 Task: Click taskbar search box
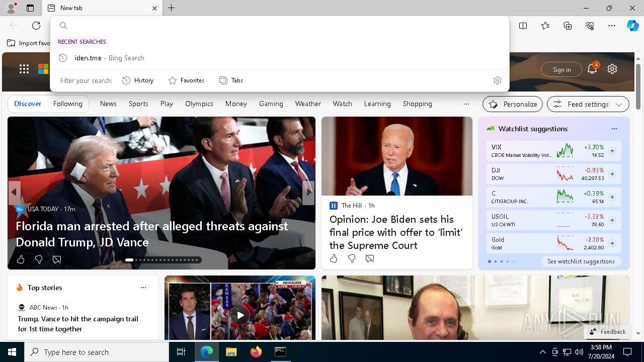(97, 352)
